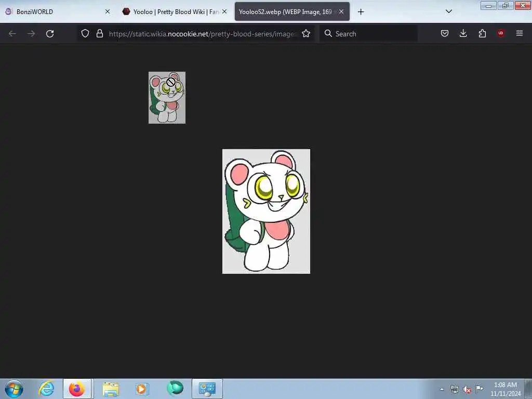This screenshot has height=399, width=532.
Task: Open the network tray icon
Action: 454,389
